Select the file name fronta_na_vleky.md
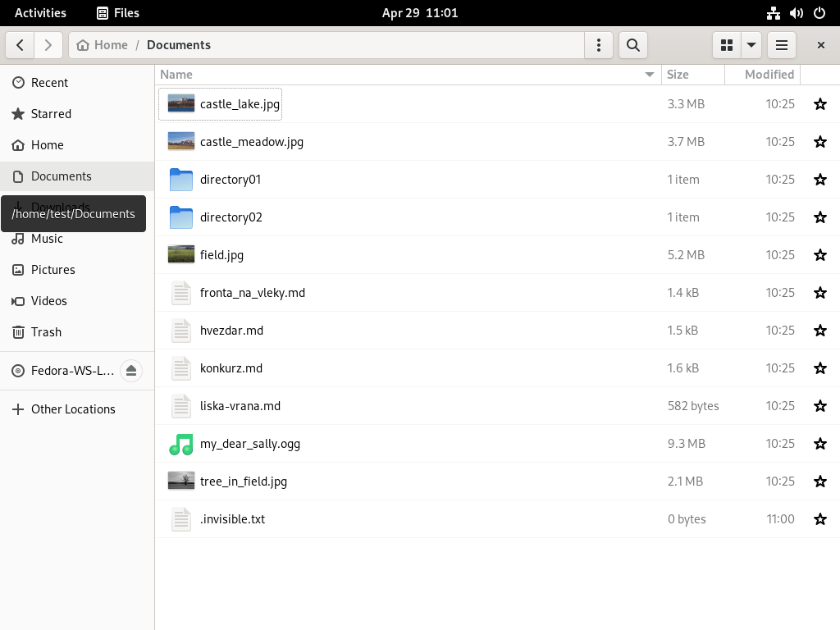The width and height of the screenshot is (840, 630). pyautogui.click(x=253, y=293)
